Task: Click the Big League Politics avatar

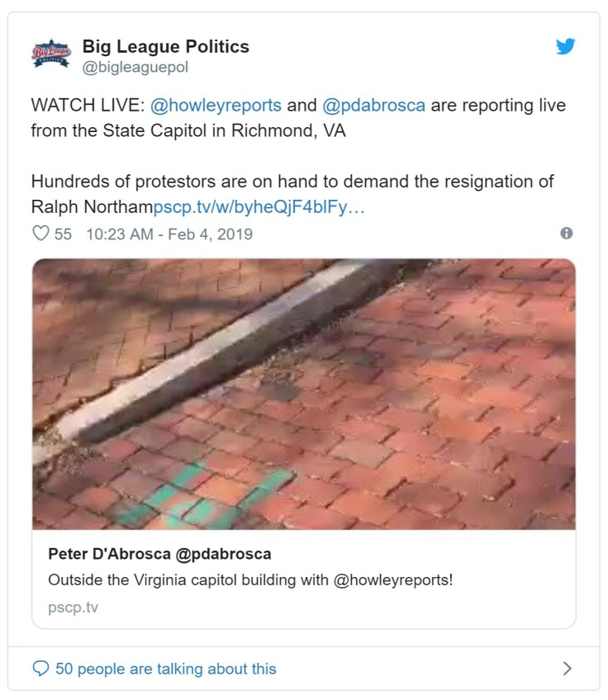Action: pos(51,54)
